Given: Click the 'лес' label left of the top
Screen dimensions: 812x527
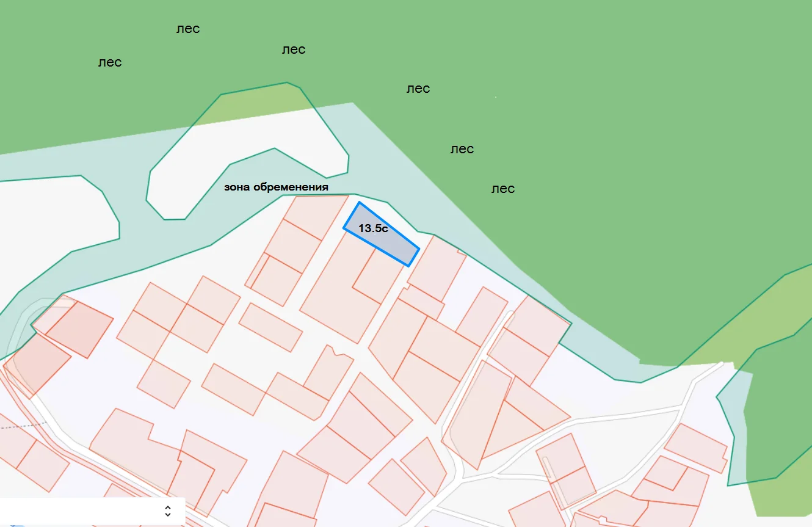Looking at the screenshot, I should click(x=110, y=62).
